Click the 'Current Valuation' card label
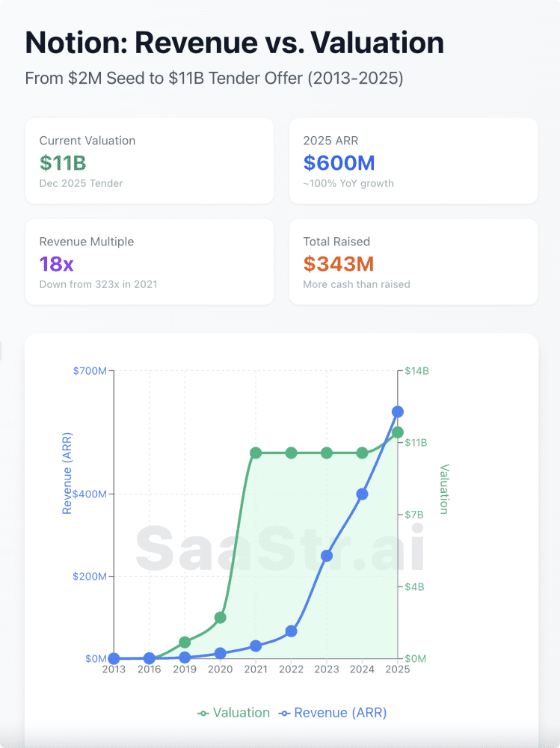This screenshot has height=748, width=560. click(x=87, y=141)
